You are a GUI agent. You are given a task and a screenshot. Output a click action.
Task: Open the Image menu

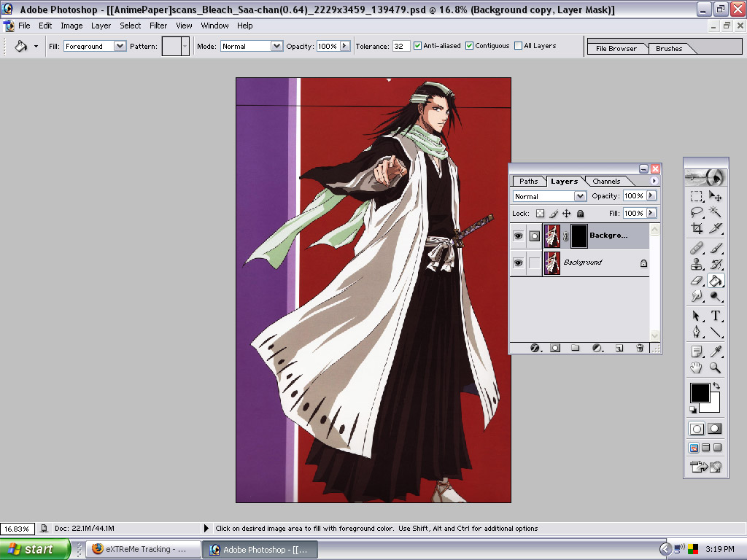click(71, 26)
